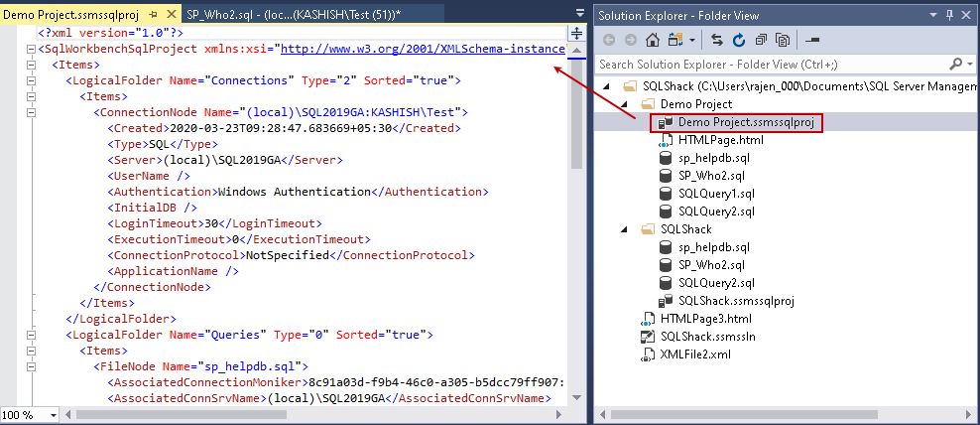Select SQLQuery2.sql under Demo Project

coord(716,211)
